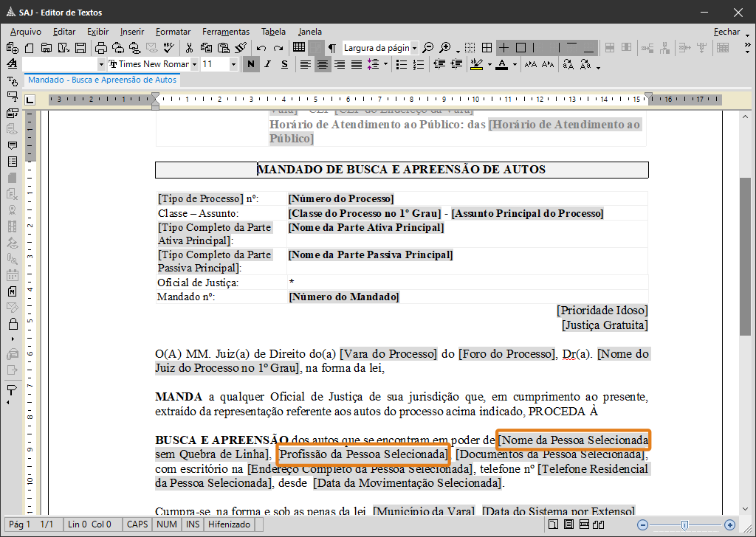Viewport: 756px width, 537px height.
Task: Click the undo arrow icon
Action: pos(261,48)
